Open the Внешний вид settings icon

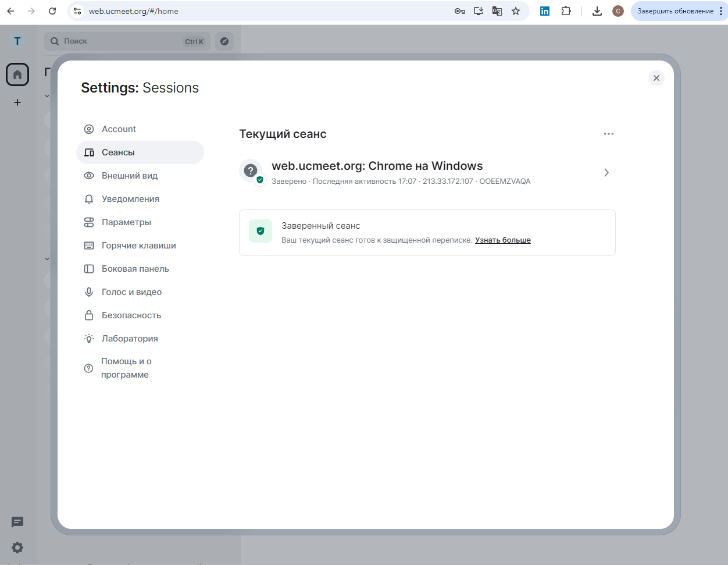point(88,175)
